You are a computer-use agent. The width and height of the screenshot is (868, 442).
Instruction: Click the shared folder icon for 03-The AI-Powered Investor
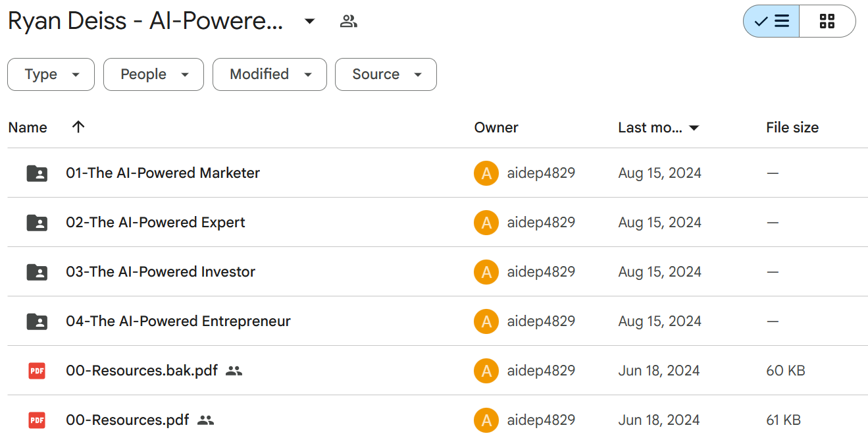tap(37, 272)
